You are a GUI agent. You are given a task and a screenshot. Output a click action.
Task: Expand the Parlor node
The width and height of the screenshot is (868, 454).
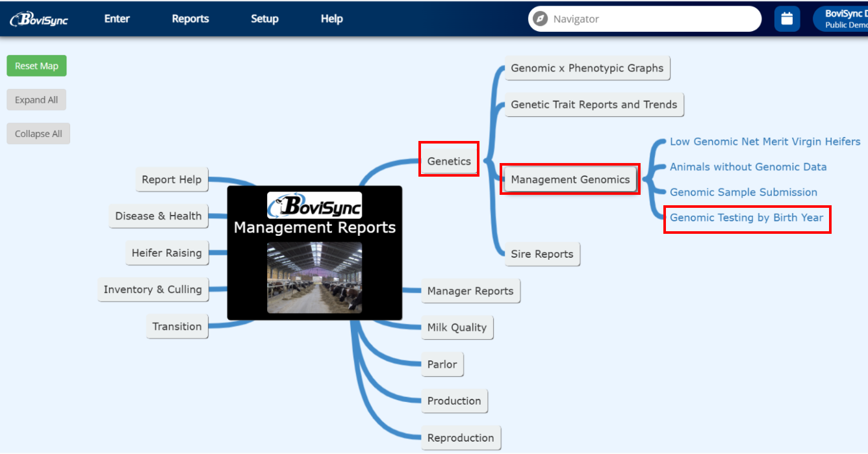442,364
